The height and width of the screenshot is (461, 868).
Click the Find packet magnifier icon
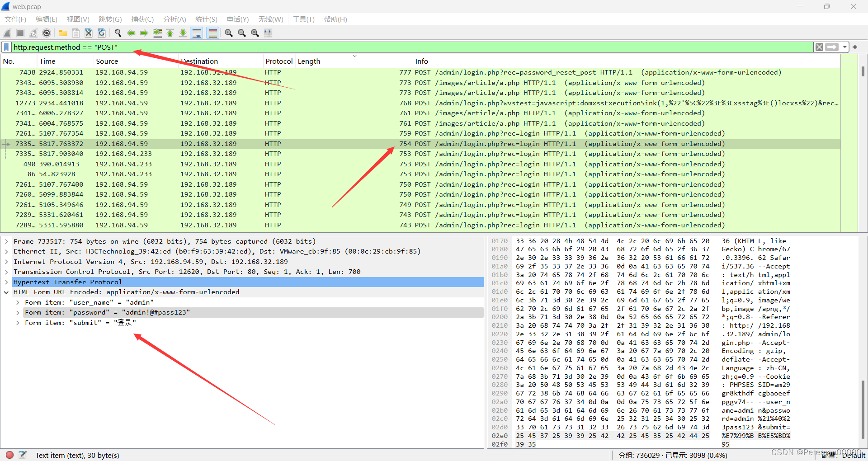pyautogui.click(x=118, y=33)
